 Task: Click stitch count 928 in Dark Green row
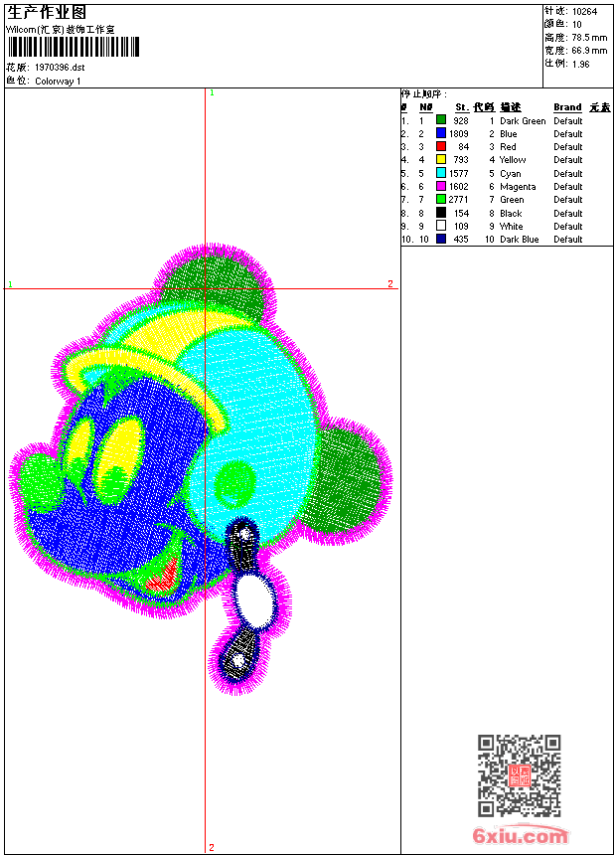(461, 121)
